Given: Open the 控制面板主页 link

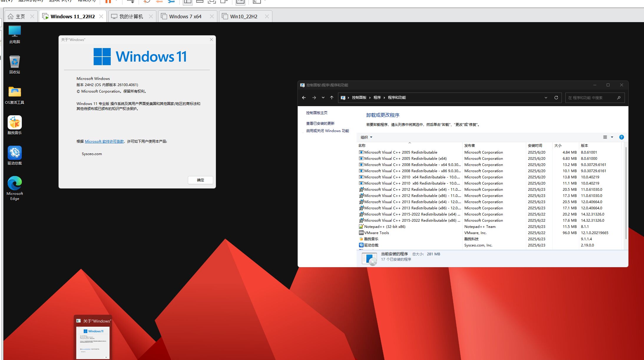Looking at the screenshot, I should pyautogui.click(x=317, y=113).
